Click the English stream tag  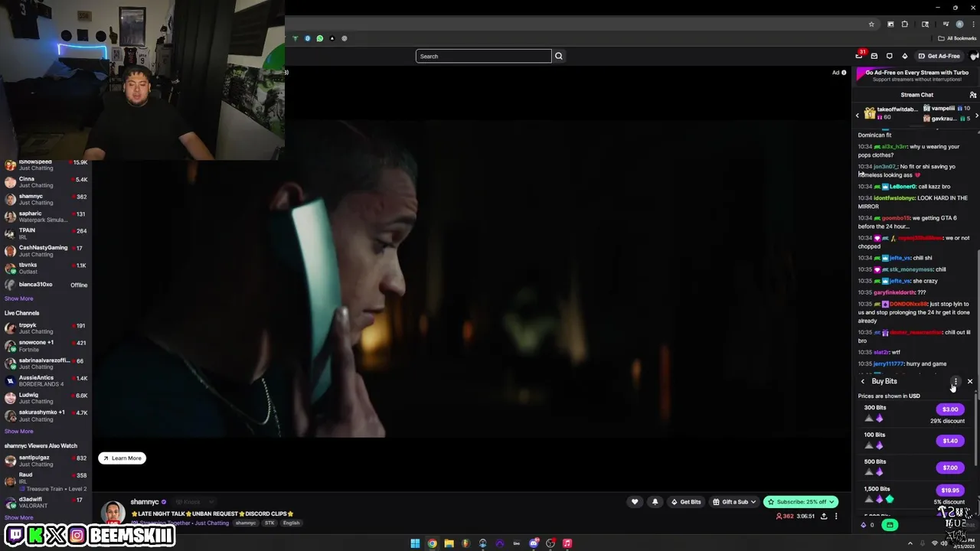pyautogui.click(x=291, y=523)
